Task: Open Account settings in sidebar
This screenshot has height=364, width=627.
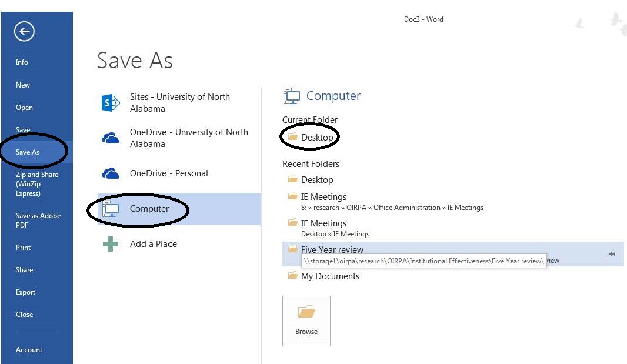Action: pyautogui.click(x=29, y=350)
